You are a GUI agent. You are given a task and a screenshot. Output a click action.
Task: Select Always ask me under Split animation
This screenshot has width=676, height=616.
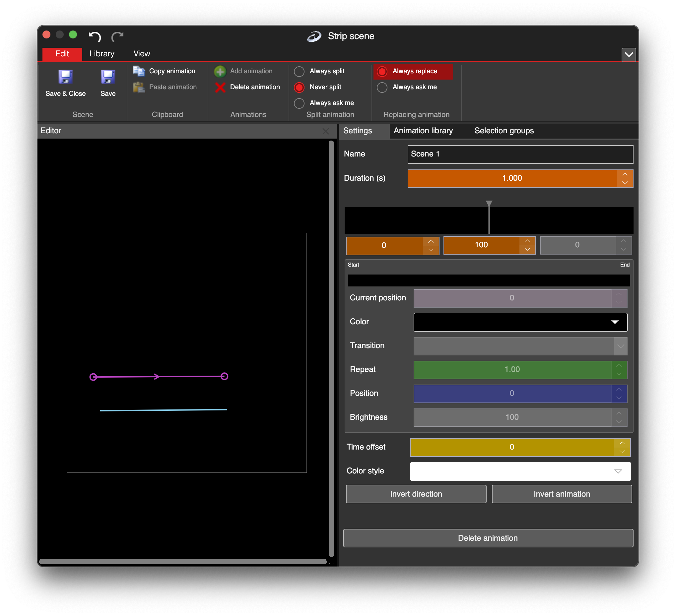[x=299, y=103]
